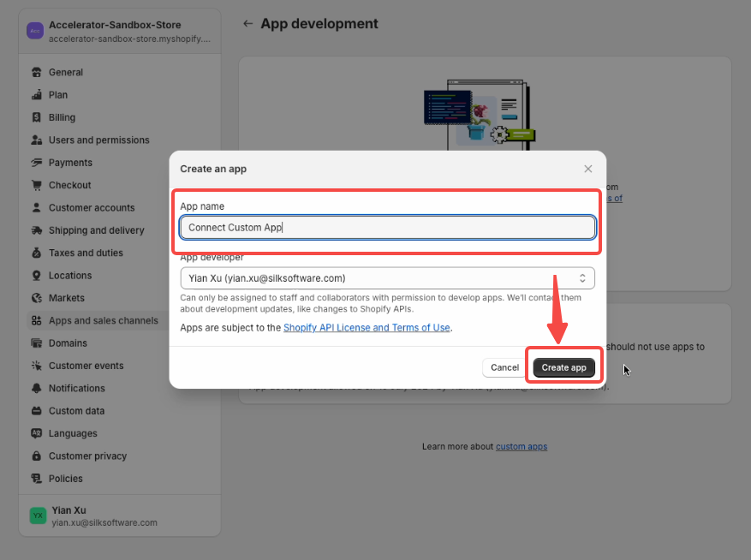Image resolution: width=751 pixels, height=560 pixels.
Task: Cancel the Create an app dialog
Action: click(504, 367)
